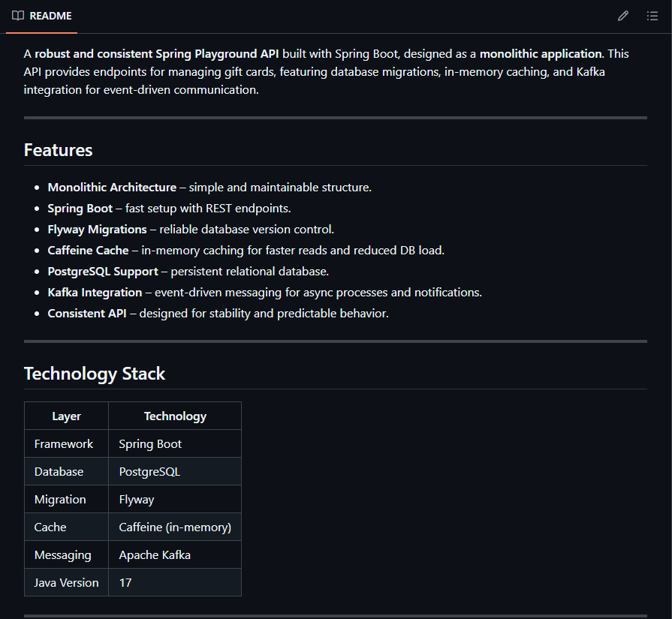Click the bold monolithic application text
672x619 pixels.
(x=541, y=54)
